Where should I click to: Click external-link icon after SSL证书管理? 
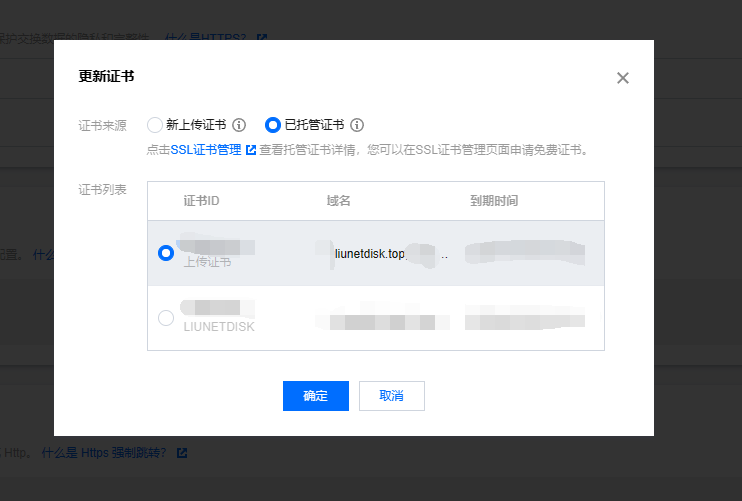tap(251, 150)
